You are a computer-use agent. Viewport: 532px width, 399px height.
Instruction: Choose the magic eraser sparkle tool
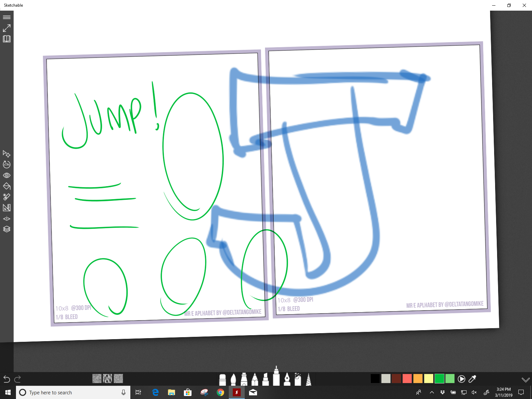coord(7,197)
